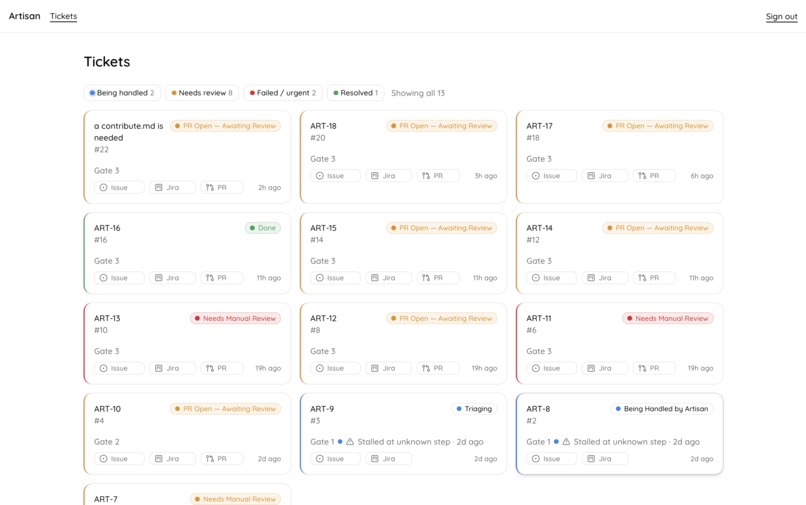Open PR link on ART-11 card
The height and width of the screenshot is (505, 806).
654,368
